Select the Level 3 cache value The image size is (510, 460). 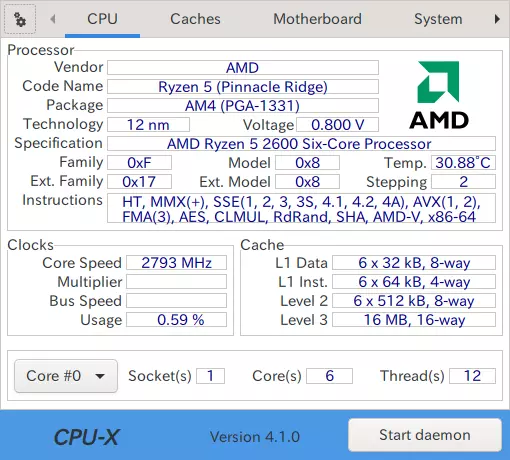coord(414,320)
